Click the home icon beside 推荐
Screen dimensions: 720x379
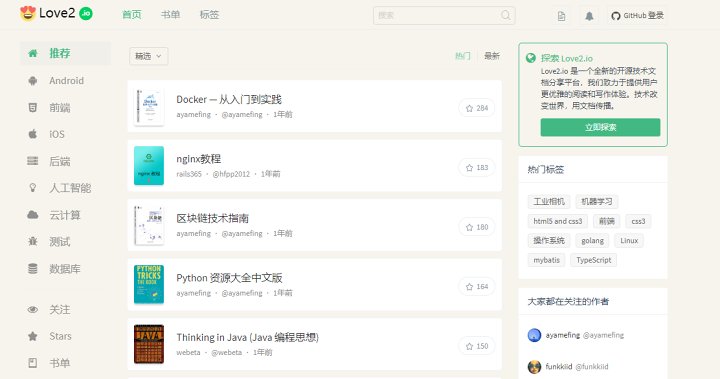coord(33,53)
